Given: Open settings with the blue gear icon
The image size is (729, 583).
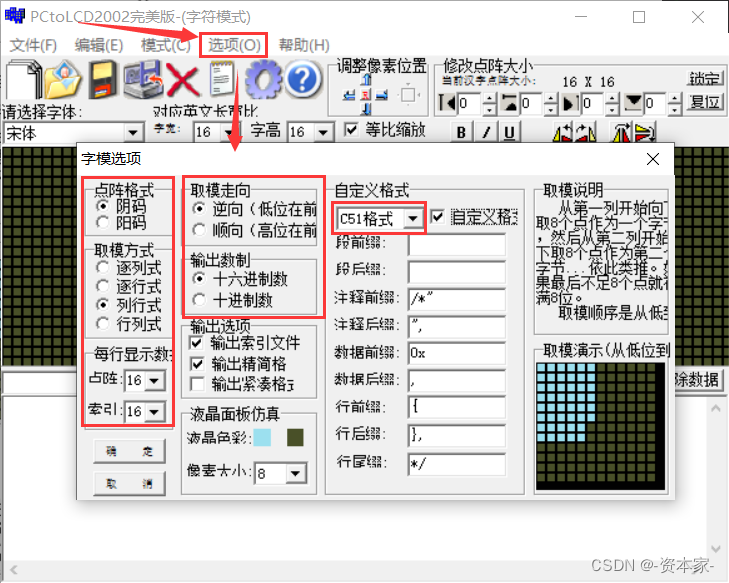Looking at the screenshot, I should 263,79.
